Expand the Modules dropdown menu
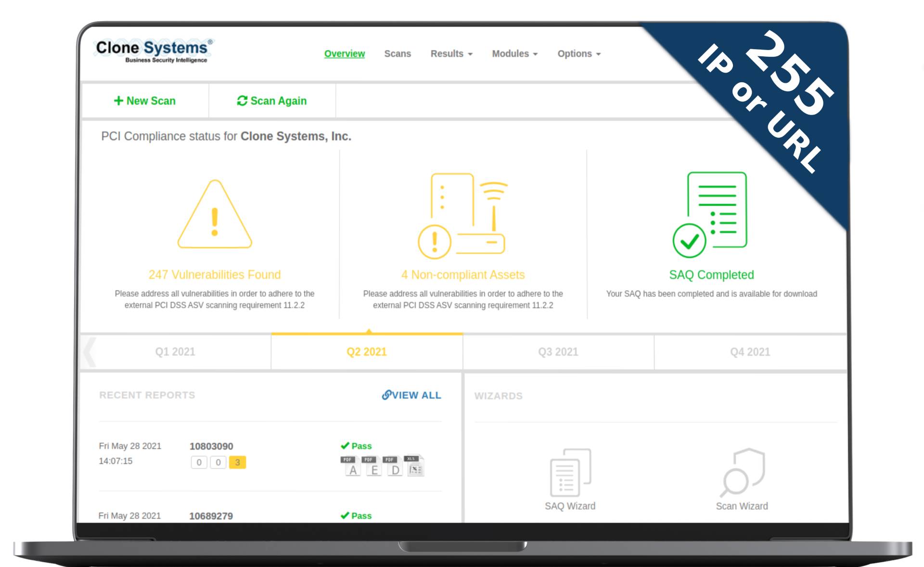 (514, 53)
